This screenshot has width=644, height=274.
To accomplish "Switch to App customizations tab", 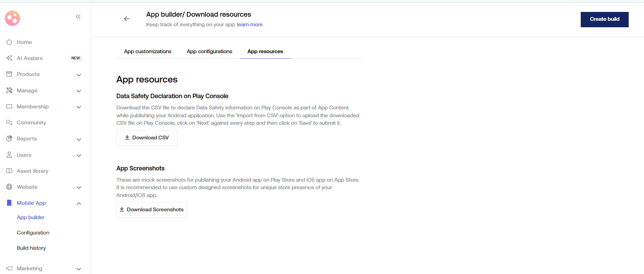I will (x=148, y=51).
